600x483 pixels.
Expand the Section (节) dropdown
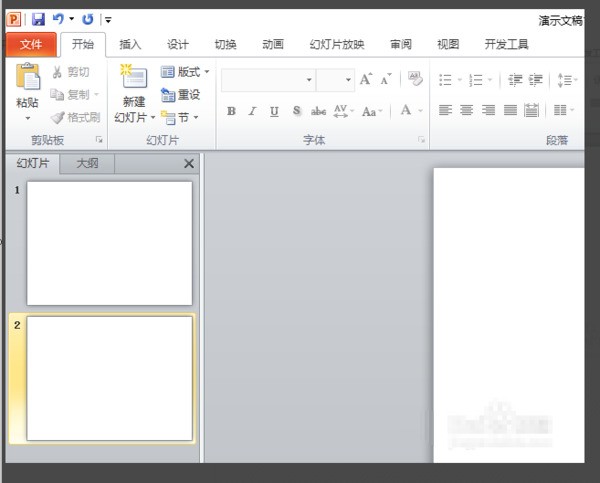181,118
